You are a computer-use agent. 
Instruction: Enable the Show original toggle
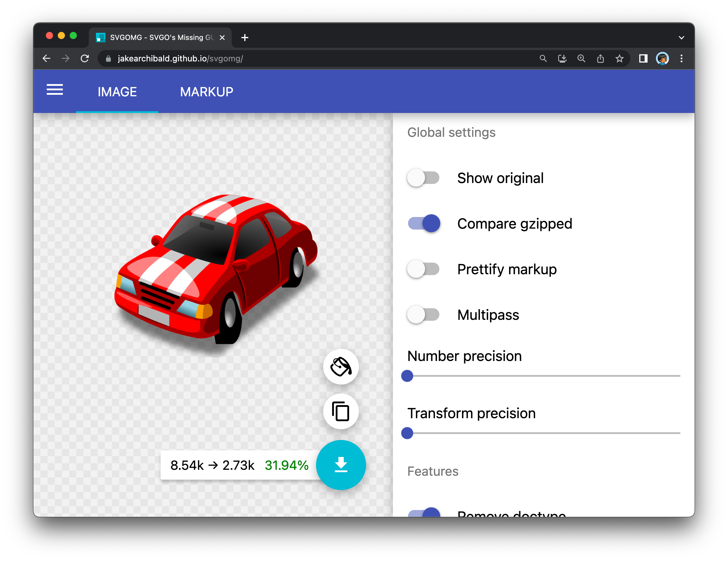coord(423,178)
